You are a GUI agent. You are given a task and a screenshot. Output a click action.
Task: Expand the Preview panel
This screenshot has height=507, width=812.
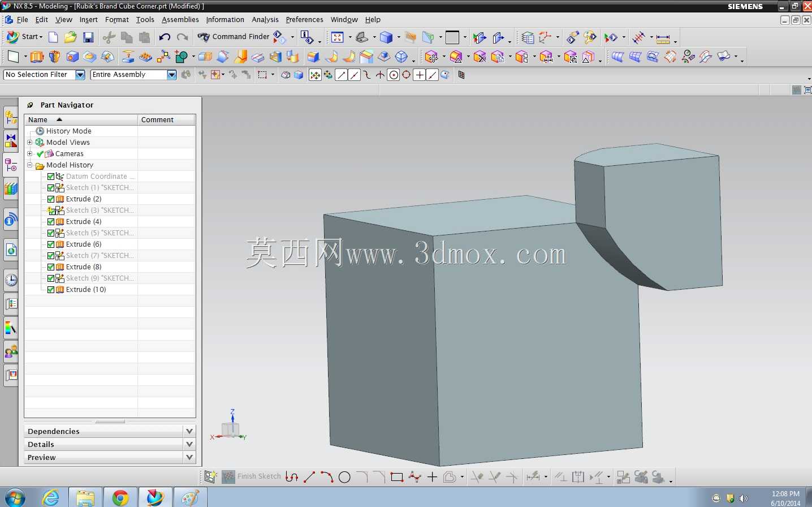[110, 457]
